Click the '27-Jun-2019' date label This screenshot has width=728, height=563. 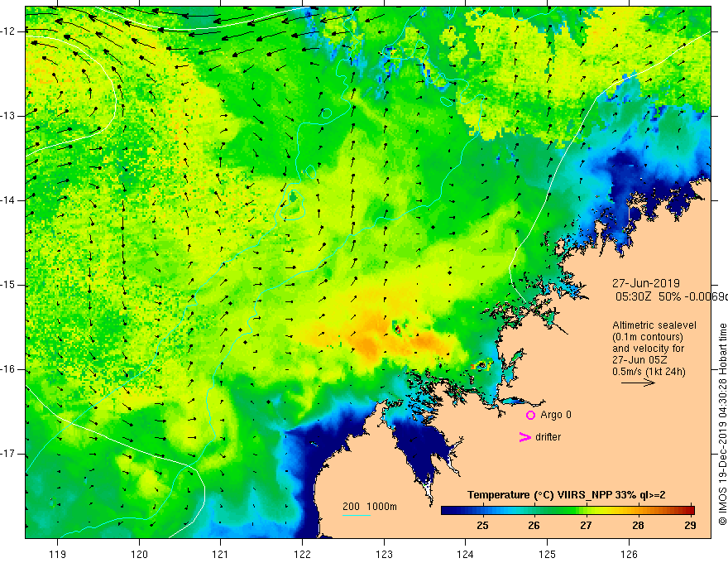645,283
